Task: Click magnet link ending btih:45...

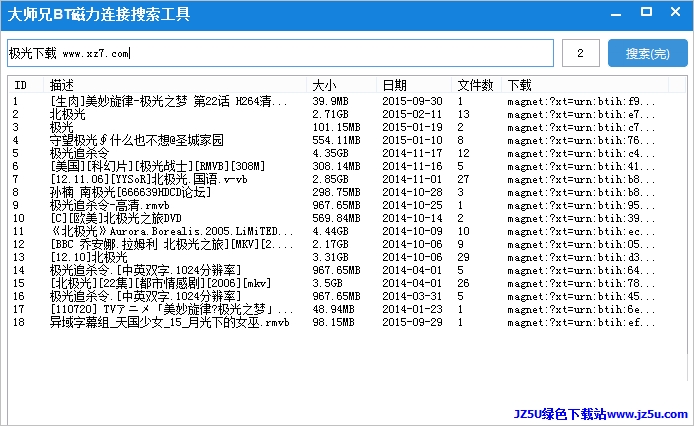Action: 581,297
